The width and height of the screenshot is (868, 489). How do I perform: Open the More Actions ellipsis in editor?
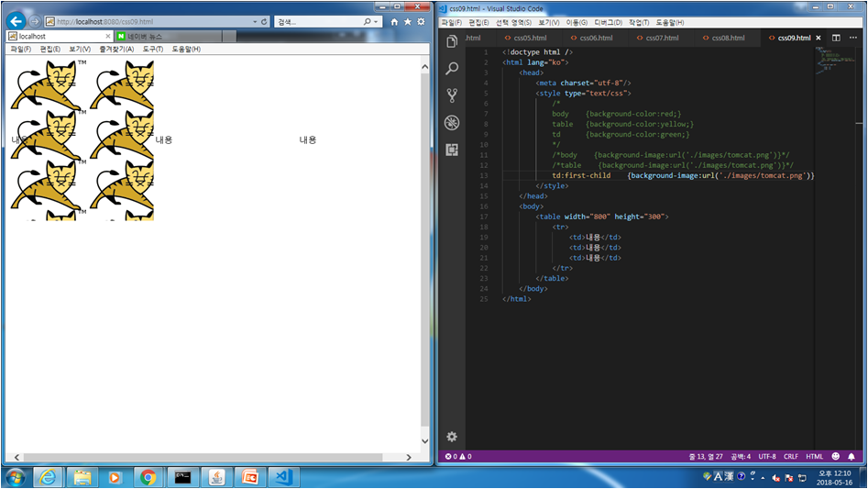pyautogui.click(x=853, y=38)
